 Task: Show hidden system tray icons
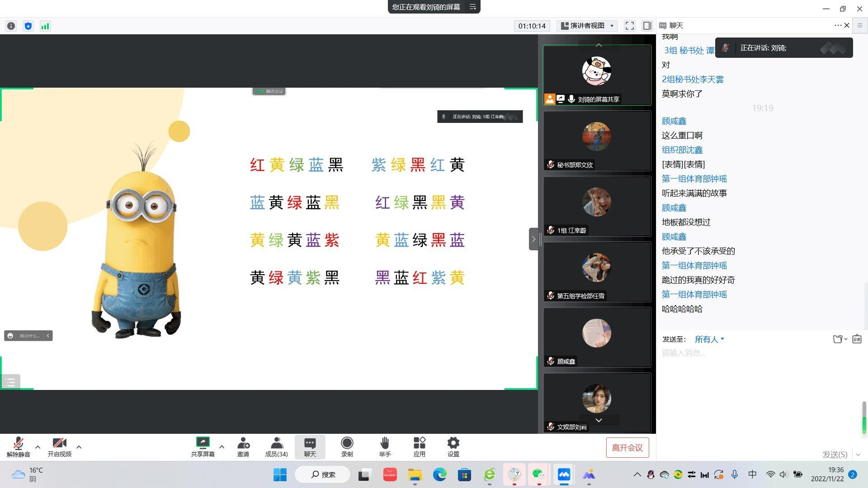point(637,474)
